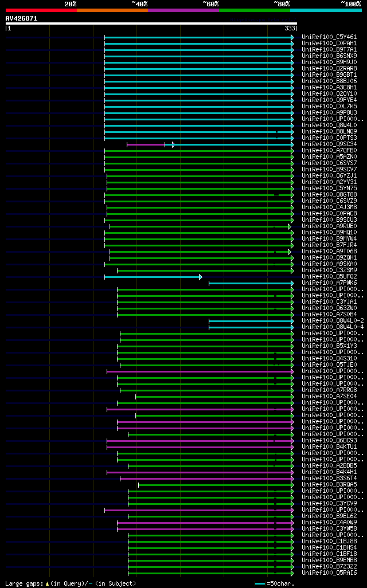Open the UniRef100_Q8W4L0-4 isoform hit

[333, 327]
